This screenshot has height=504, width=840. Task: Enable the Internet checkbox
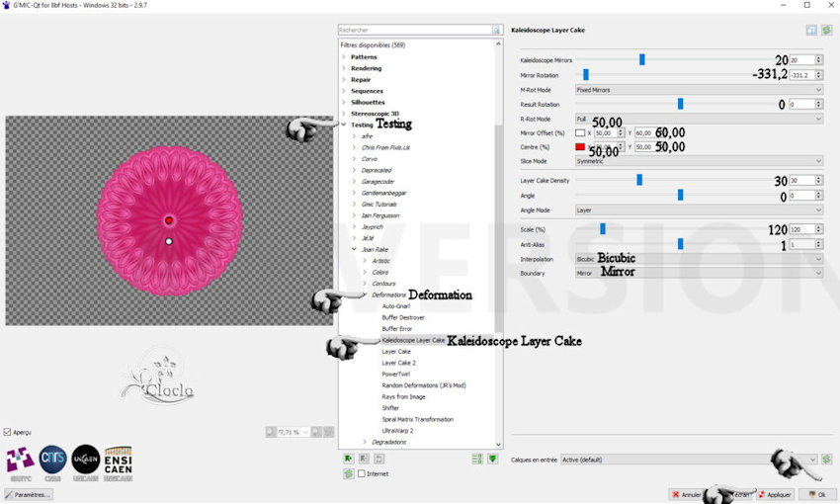(362, 474)
